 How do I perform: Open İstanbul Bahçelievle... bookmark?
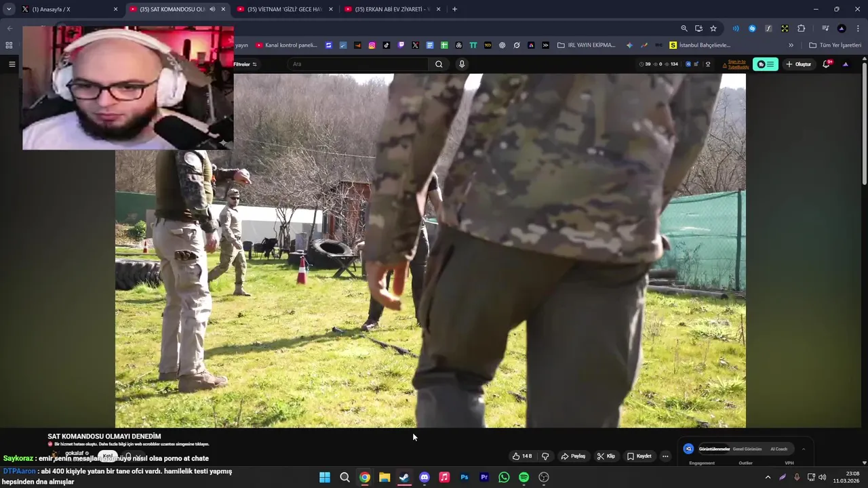(700, 45)
